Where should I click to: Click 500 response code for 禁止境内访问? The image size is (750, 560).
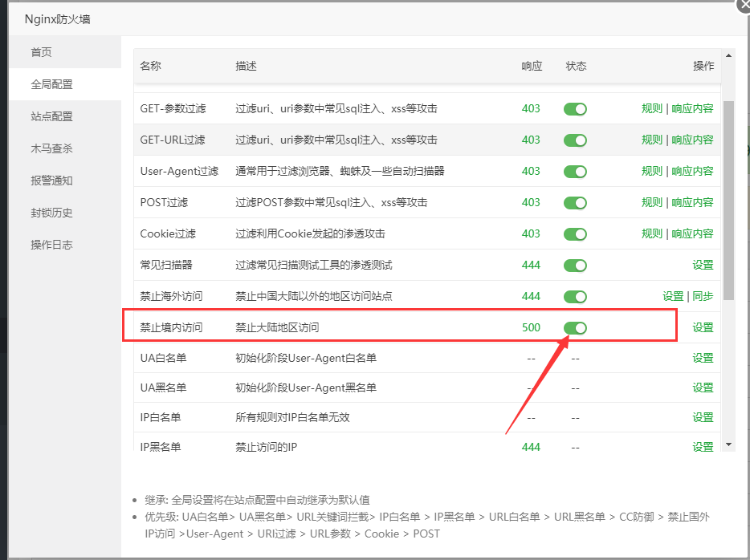pyautogui.click(x=531, y=328)
